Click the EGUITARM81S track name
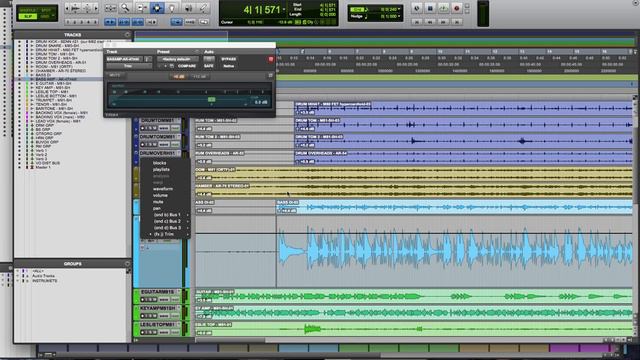 (x=158, y=292)
